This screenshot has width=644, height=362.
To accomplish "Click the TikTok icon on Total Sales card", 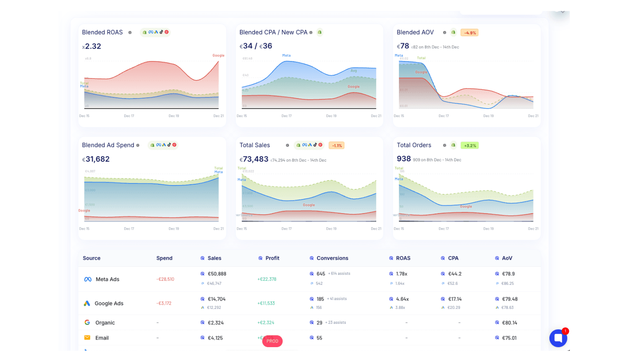I will pyautogui.click(x=314, y=145).
